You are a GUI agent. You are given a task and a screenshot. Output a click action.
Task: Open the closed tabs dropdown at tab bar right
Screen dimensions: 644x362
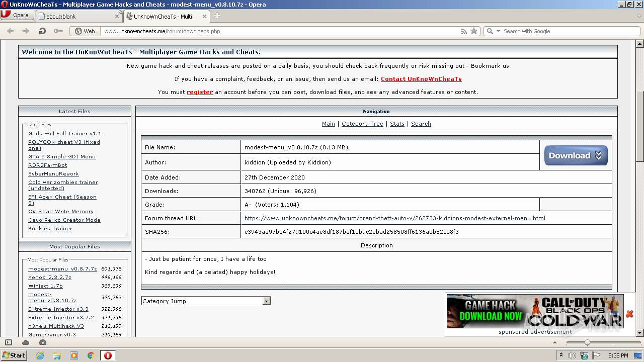point(639,16)
